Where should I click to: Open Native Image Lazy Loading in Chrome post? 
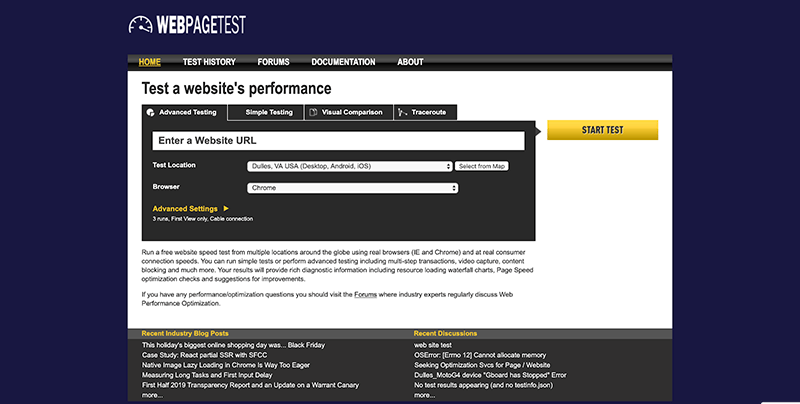click(x=226, y=365)
